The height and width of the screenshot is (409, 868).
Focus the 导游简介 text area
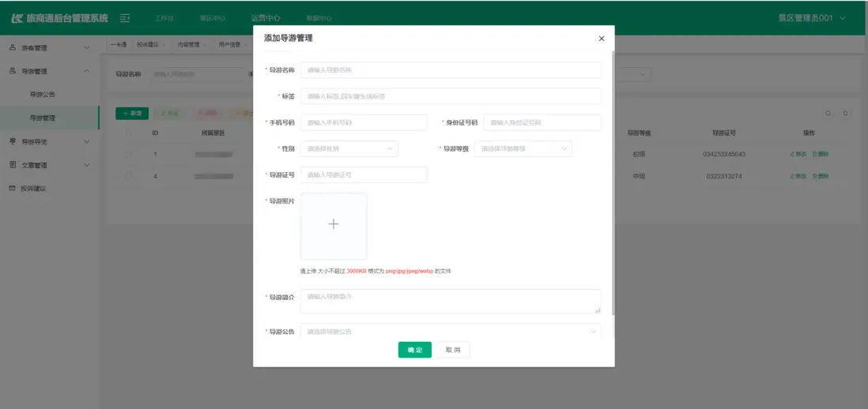point(451,302)
